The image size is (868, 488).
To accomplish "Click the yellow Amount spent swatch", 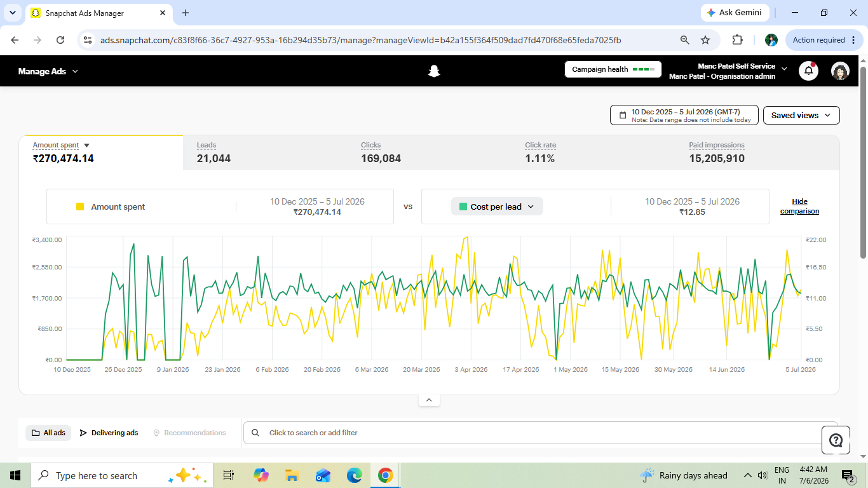I will pyautogui.click(x=80, y=207).
